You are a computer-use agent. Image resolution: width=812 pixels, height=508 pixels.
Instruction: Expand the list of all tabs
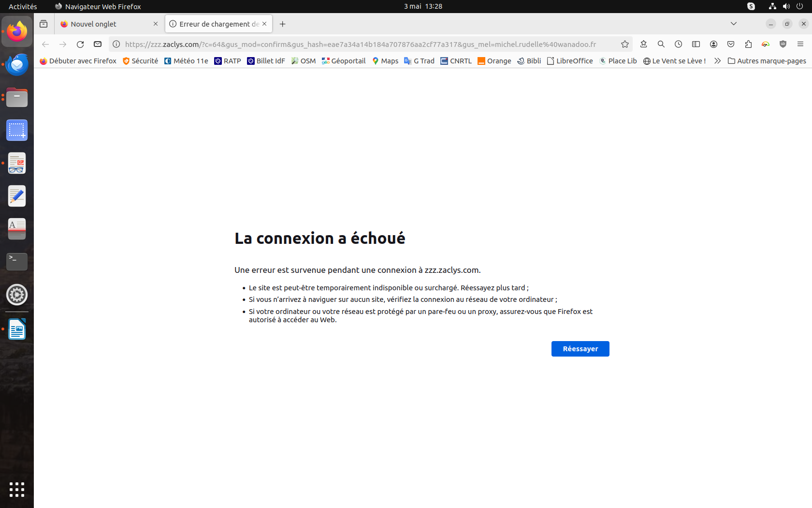tap(734, 24)
